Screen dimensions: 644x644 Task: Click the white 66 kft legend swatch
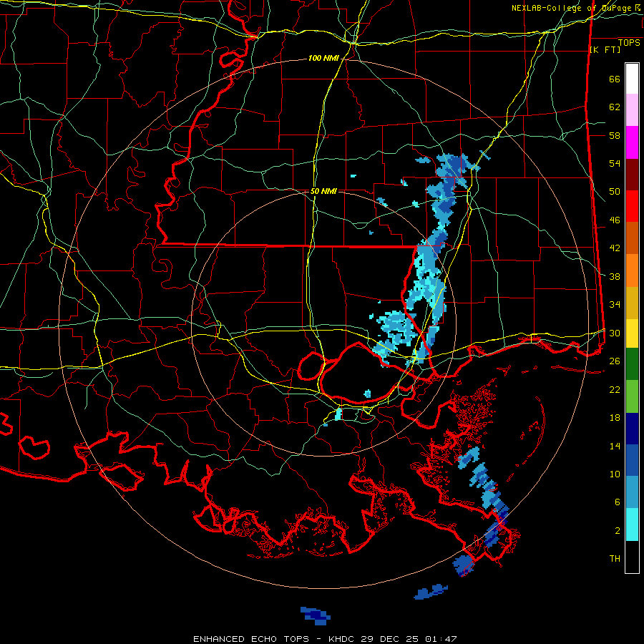pyautogui.click(x=632, y=79)
